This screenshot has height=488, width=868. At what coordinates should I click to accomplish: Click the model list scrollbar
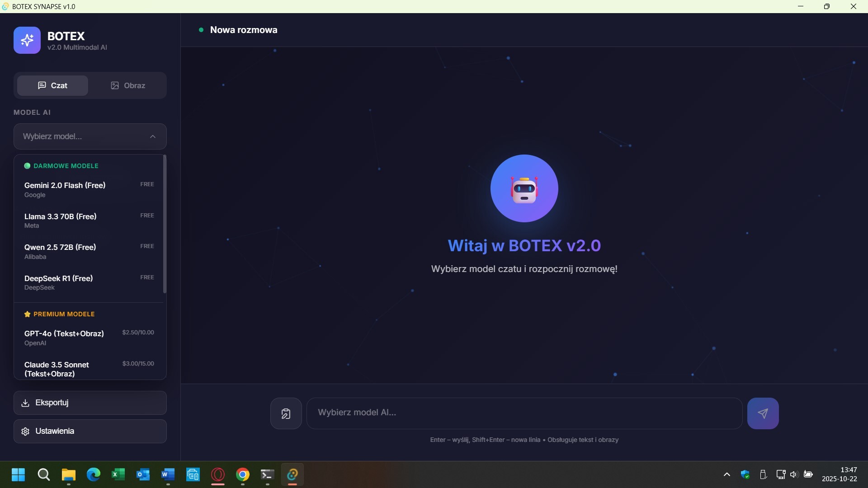pyautogui.click(x=165, y=224)
